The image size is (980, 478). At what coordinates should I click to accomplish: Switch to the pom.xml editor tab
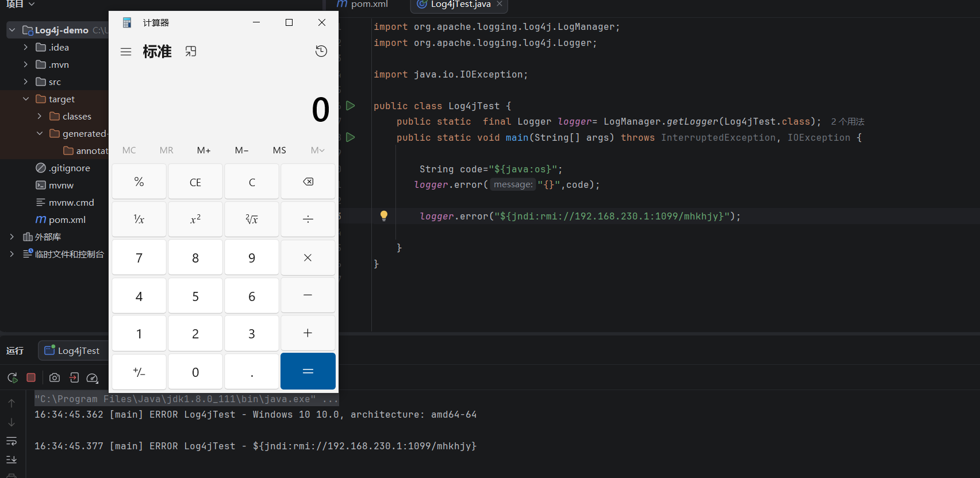[x=363, y=5]
